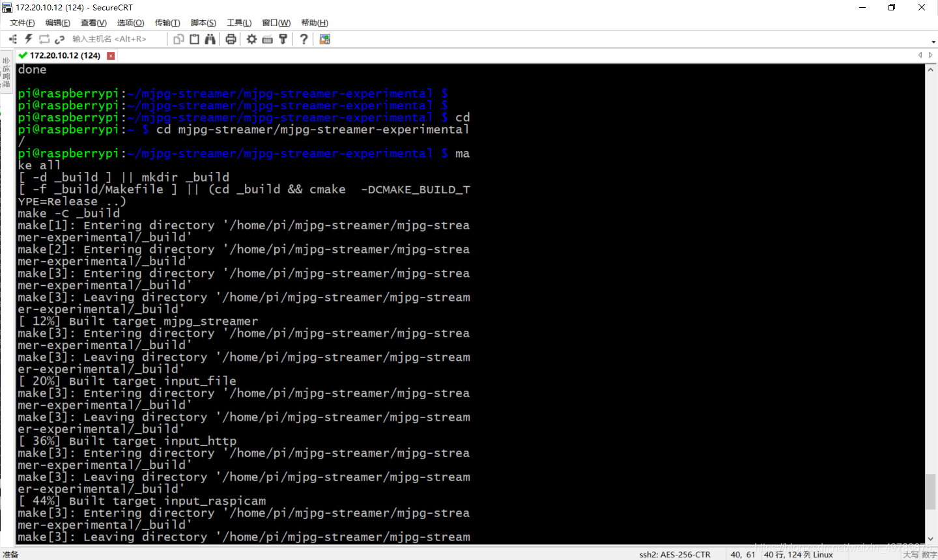Expand the toolbar overflow arrow
The width and height of the screenshot is (938, 560).
tap(933, 42)
